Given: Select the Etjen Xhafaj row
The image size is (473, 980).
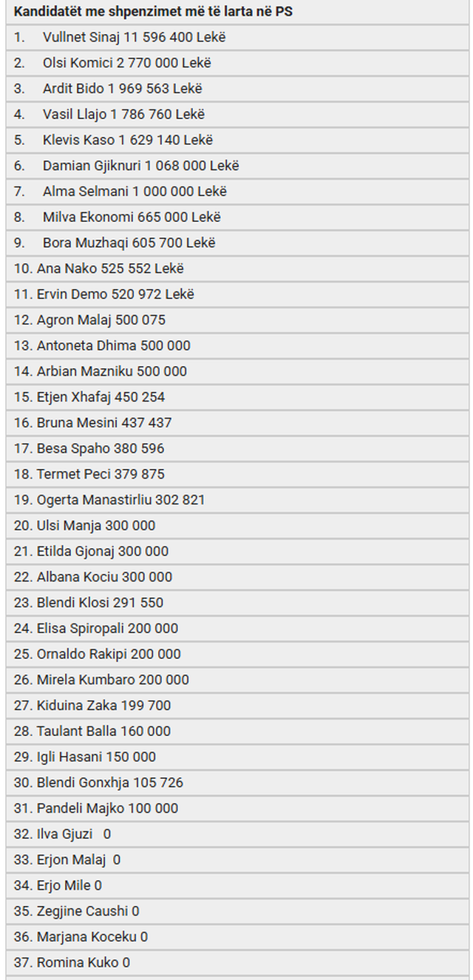Looking at the screenshot, I should click(236, 397).
